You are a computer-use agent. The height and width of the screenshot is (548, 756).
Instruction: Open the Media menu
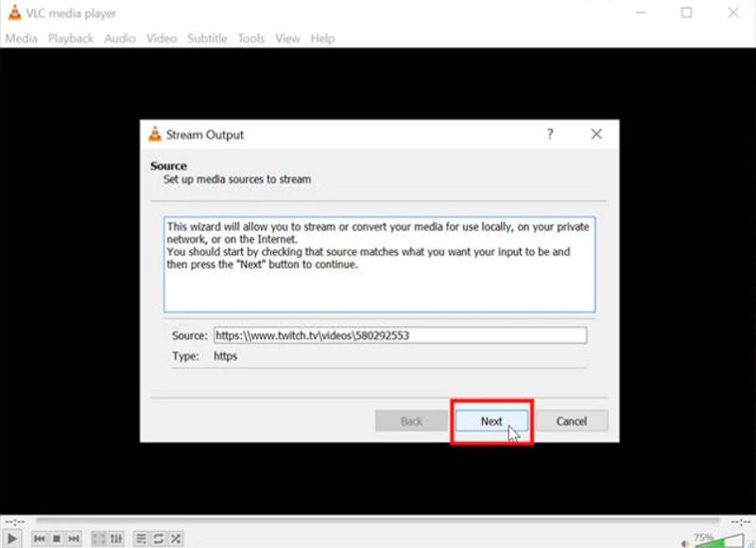pyautogui.click(x=21, y=38)
